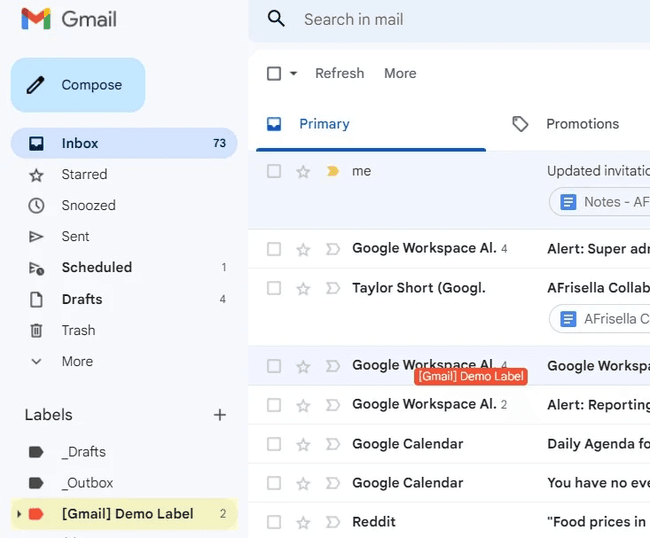Screen dimensions: 650x538
Task: Open the Daily Agenda email from Google Calendar
Action: click(449, 444)
